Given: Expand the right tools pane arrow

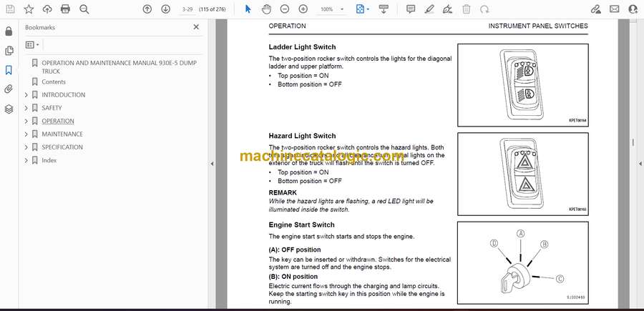Looking at the screenshot, I should 640,164.
